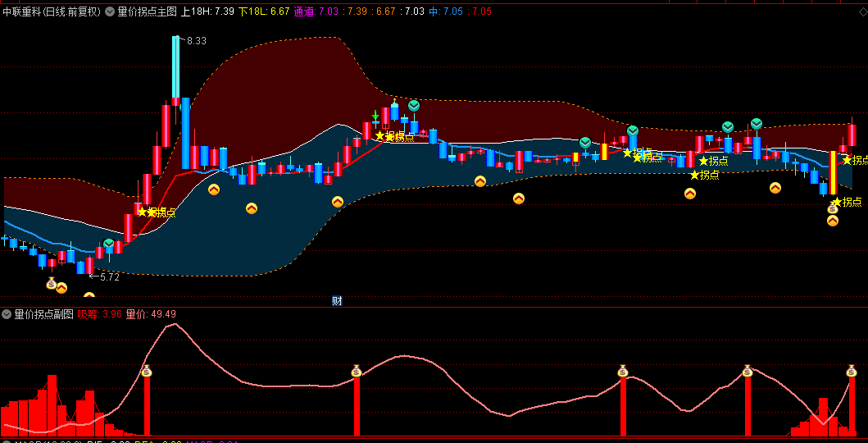Click the lowest orange up-arrow at the right end
The height and width of the screenshot is (443, 868).
[833, 221]
